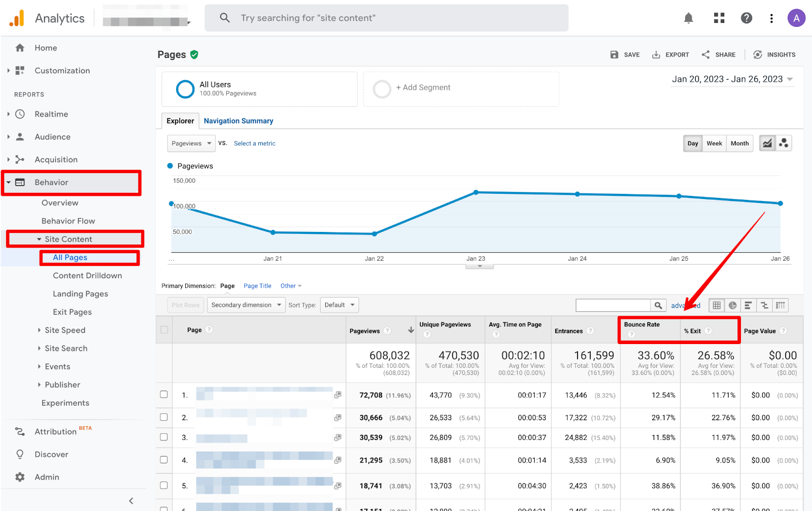Image resolution: width=812 pixels, height=511 pixels.
Task: Open the Pageviews metric dropdown
Action: pyautogui.click(x=191, y=143)
